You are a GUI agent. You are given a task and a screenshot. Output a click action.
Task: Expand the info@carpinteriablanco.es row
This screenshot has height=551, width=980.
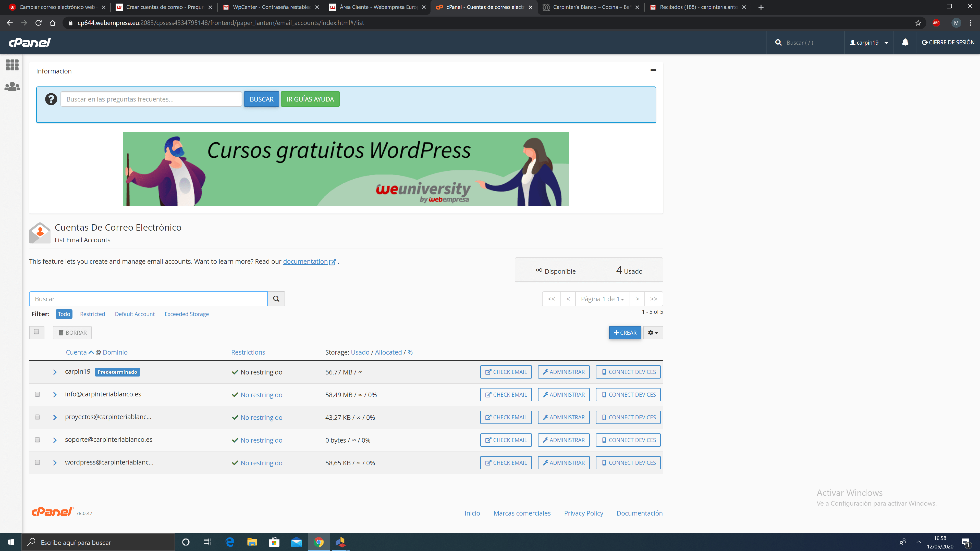coord(55,395)
